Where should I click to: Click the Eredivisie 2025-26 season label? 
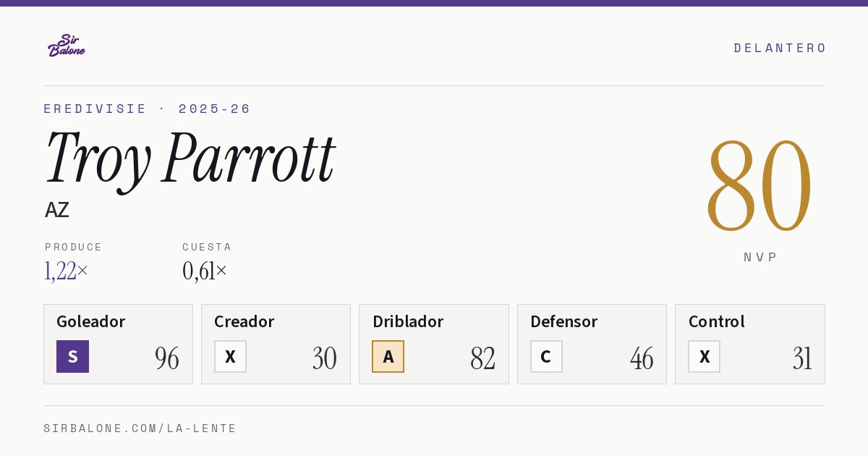[147, 109]
